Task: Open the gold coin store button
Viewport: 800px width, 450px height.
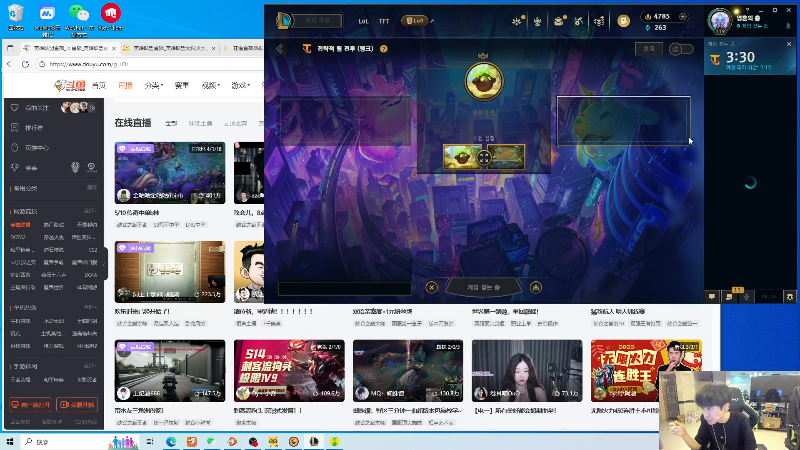Action: (623, 21)
